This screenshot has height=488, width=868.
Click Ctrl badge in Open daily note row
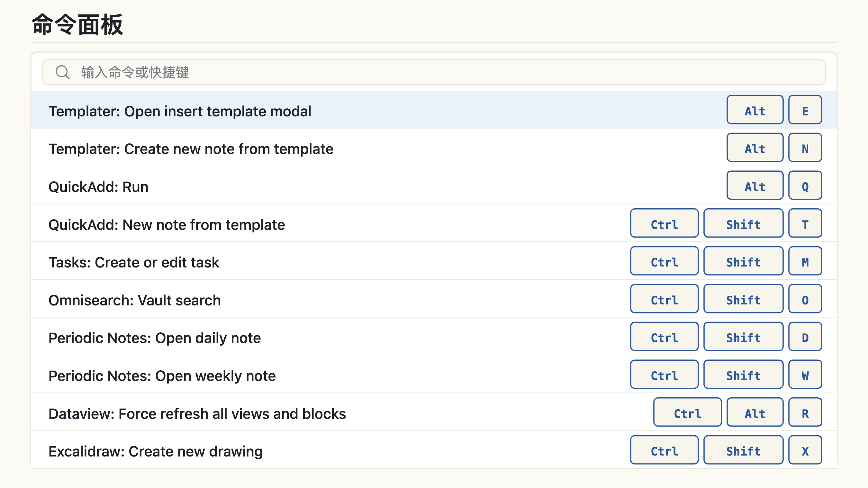(x=664, y=336)
